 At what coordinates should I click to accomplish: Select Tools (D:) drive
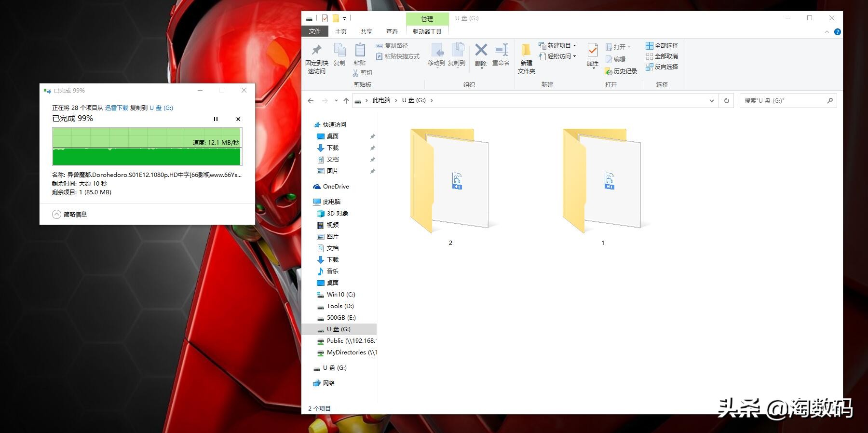click(336, 306)
